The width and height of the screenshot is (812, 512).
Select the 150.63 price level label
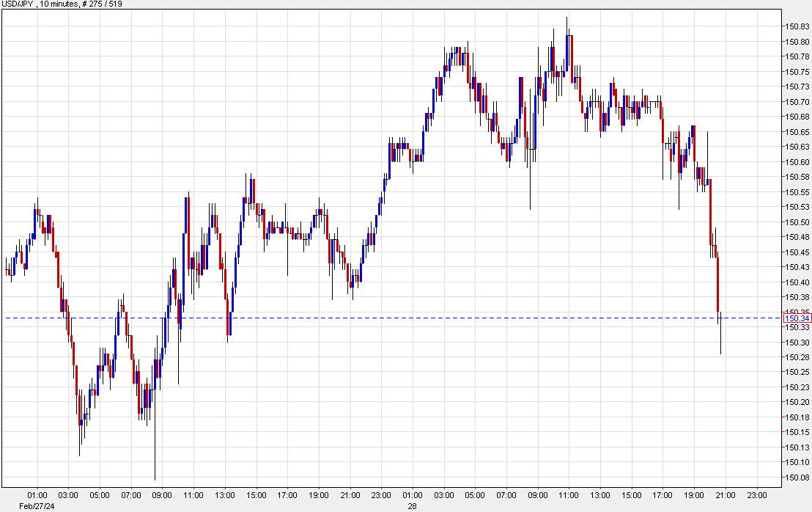click(x=797, y=147)
